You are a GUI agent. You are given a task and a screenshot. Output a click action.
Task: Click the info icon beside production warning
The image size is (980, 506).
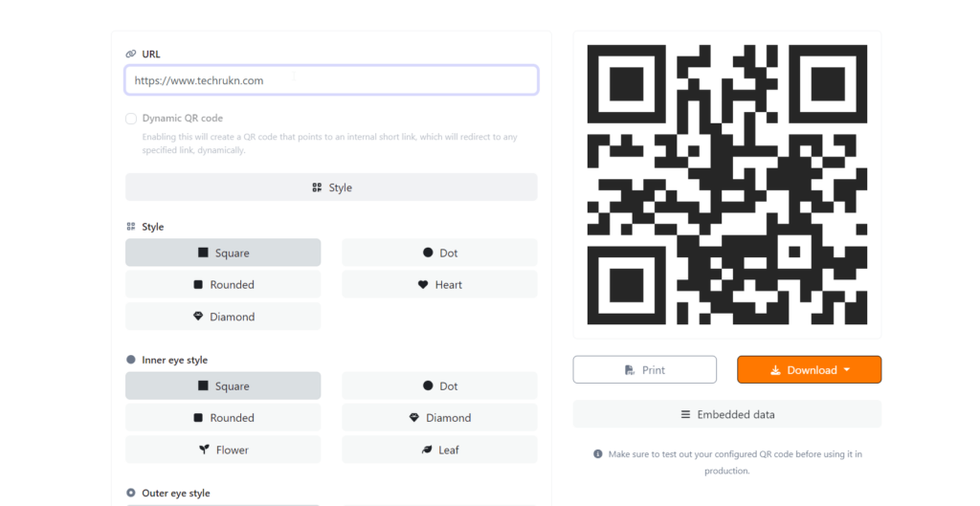597,454
